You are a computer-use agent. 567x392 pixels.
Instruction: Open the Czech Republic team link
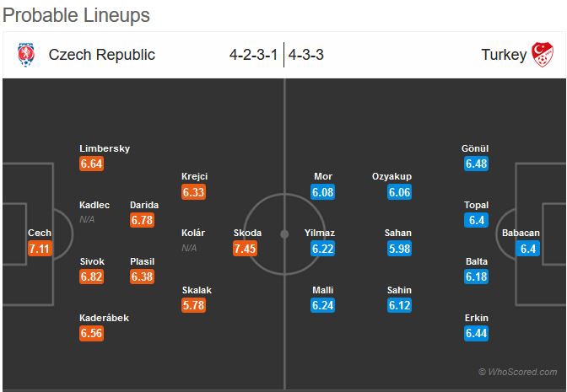point(101,55)
